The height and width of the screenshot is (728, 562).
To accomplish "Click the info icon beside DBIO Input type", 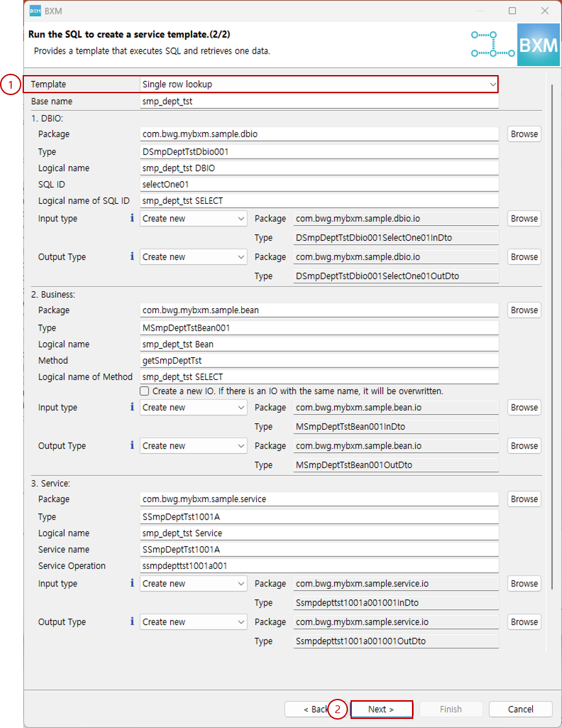I will [132, 219].
